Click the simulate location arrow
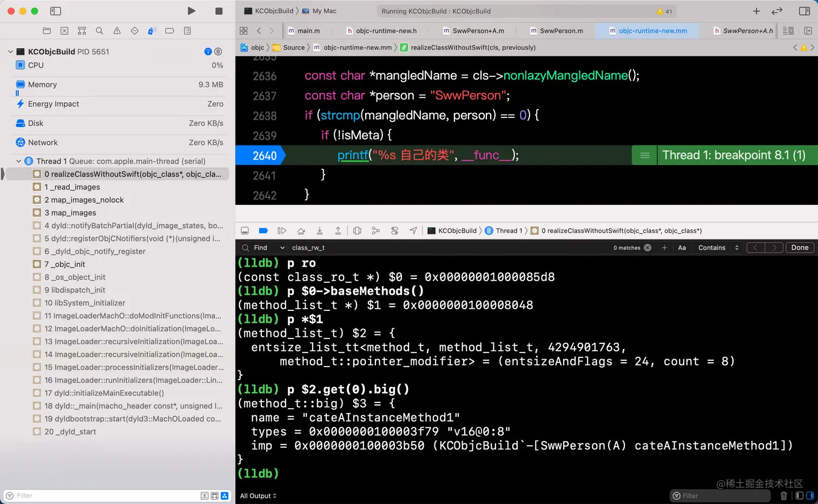 click(413, 231)
